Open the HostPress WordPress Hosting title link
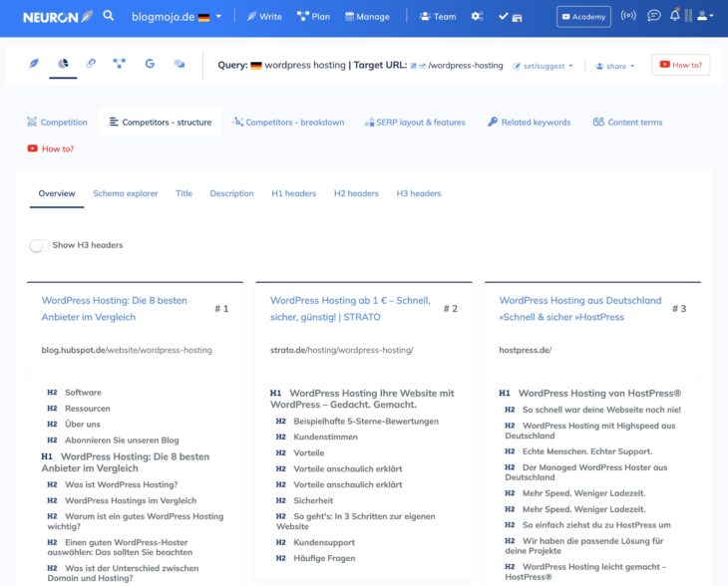 (579, 309)
